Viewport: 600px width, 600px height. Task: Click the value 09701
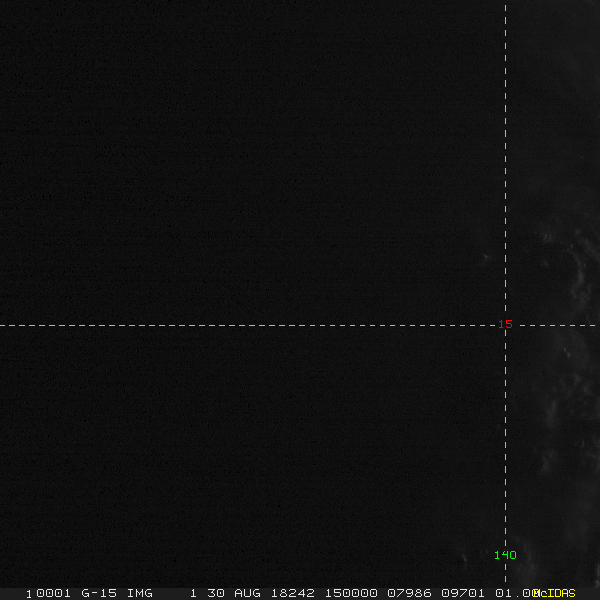[x=463, y=593]
